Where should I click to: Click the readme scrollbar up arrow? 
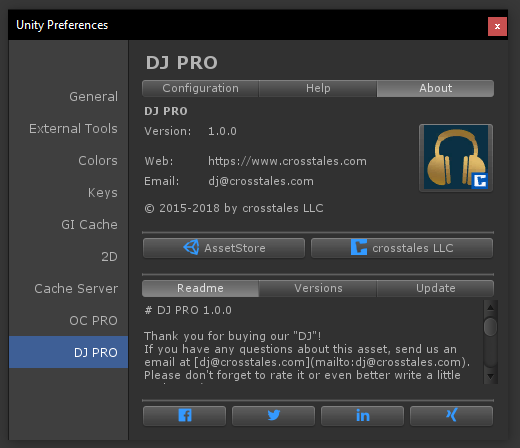(x=490, y=307)
